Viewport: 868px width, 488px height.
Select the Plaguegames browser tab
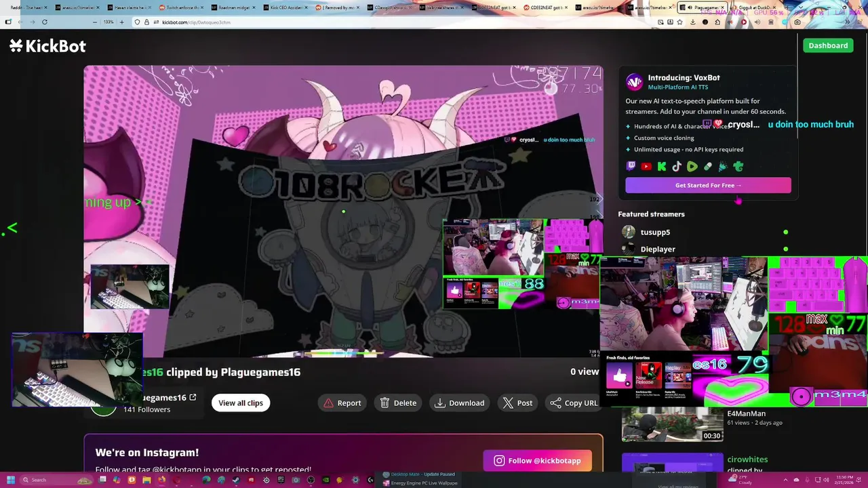coord(702,7)
